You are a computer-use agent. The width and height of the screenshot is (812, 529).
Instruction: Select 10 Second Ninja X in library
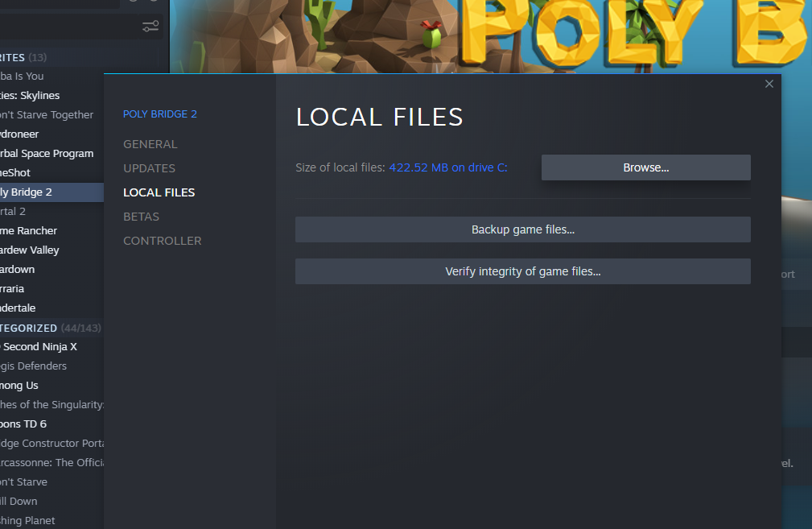52,346
